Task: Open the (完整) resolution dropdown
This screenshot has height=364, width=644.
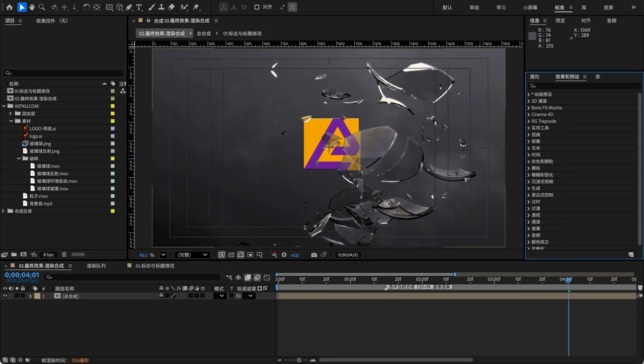Action: [192, 255]
